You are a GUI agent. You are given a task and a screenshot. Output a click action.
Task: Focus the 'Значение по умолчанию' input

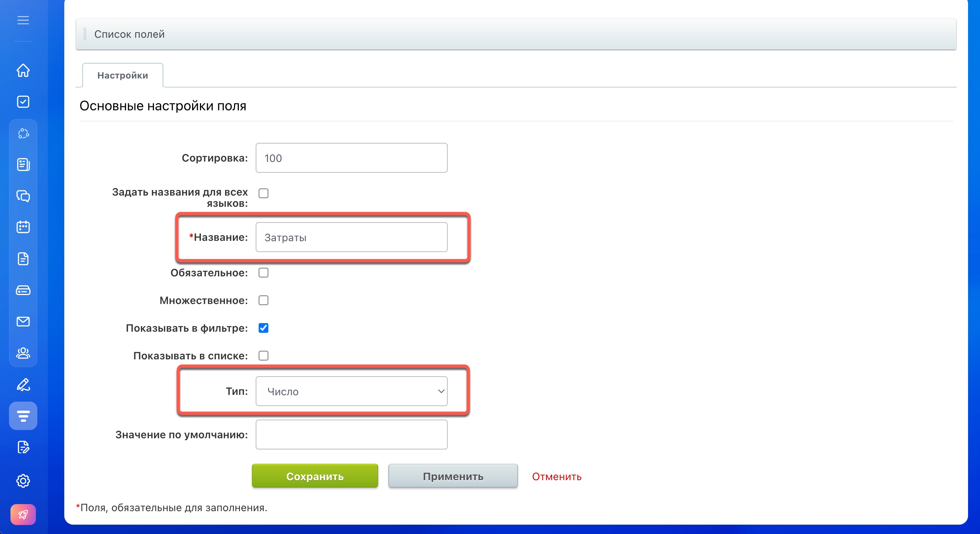pyautogui.click(x=351, y=434)
